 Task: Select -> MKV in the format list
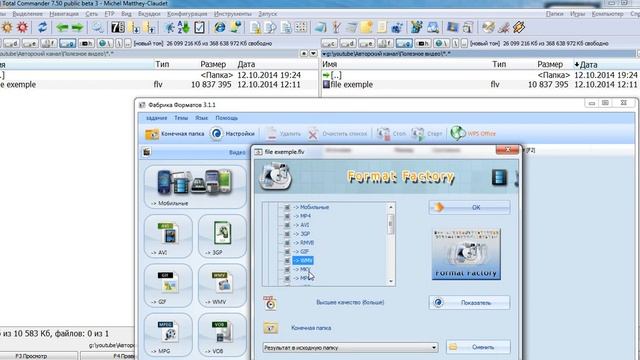click(x=302, y=269)
